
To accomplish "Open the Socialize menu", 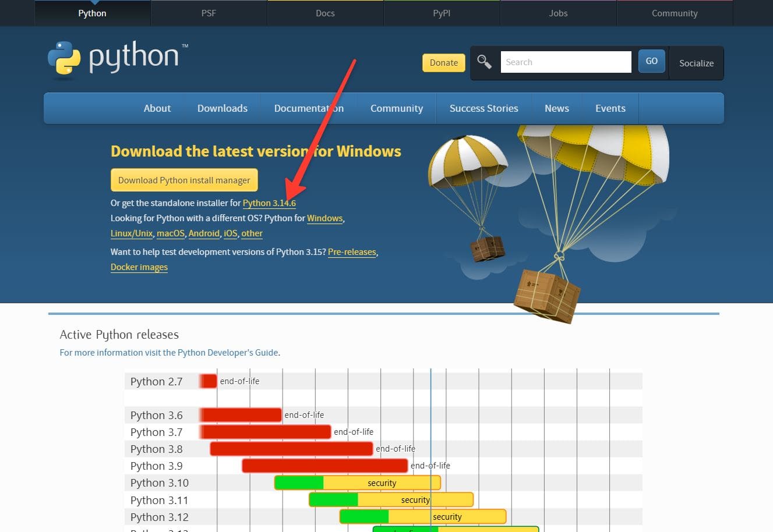I will pyautogui.click(x=696, y=63).
